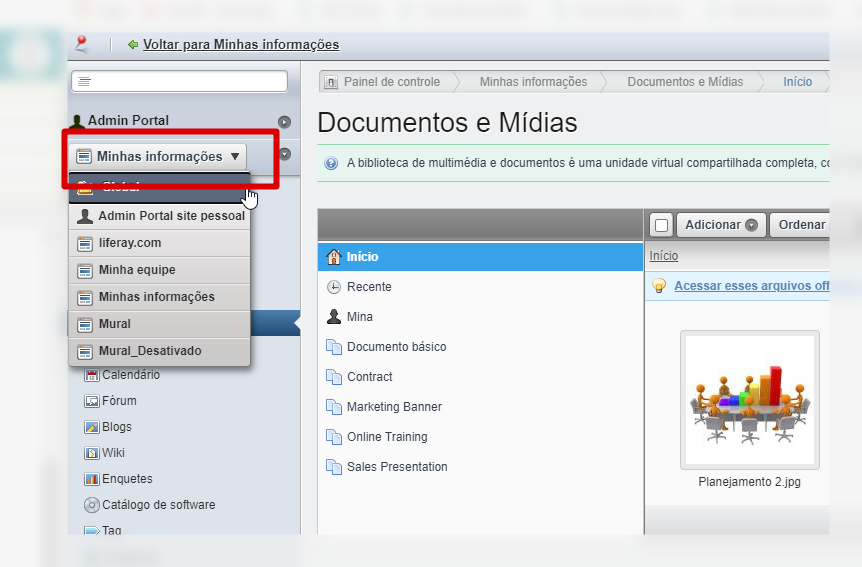Click the Início home folder icon

tap(334, 257)
